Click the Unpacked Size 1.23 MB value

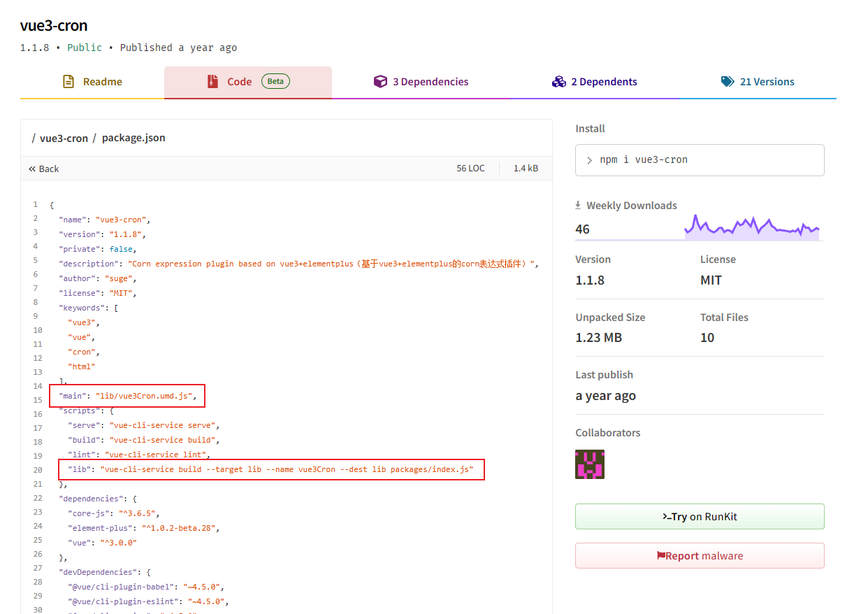(598, 337)
